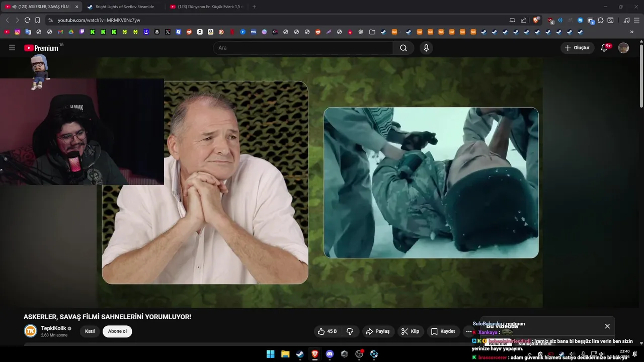Open File Explorer from the taskbar
This screenshot has width=644, height=362.
pos(285,354)
